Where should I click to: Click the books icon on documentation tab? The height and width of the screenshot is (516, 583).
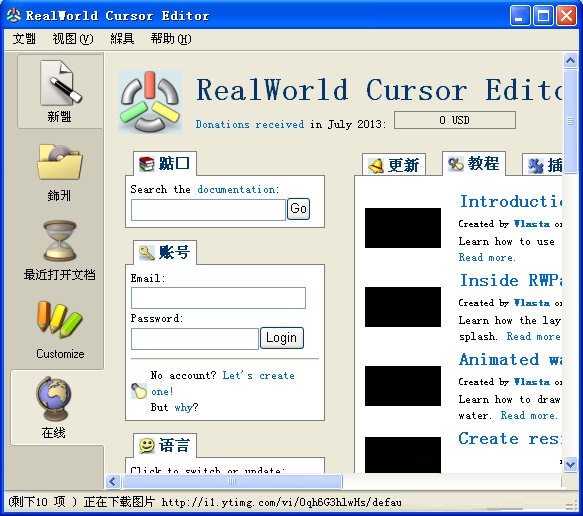pos(146,164)
